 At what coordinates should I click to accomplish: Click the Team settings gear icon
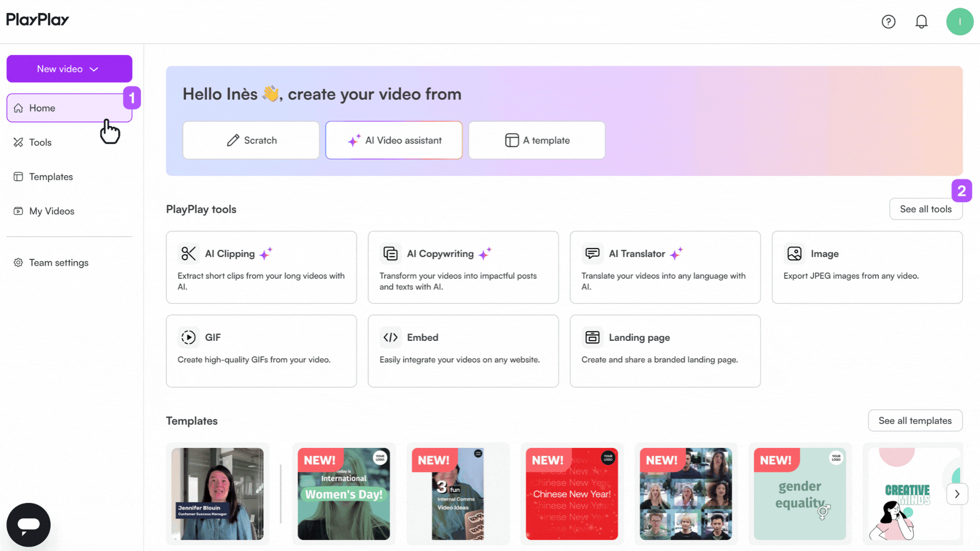18,263
